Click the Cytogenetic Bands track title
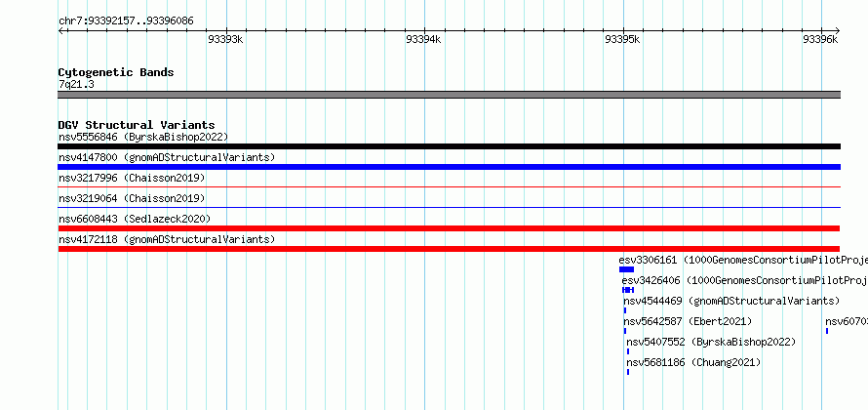Screen dimensions: 868x410 point(116,72)
